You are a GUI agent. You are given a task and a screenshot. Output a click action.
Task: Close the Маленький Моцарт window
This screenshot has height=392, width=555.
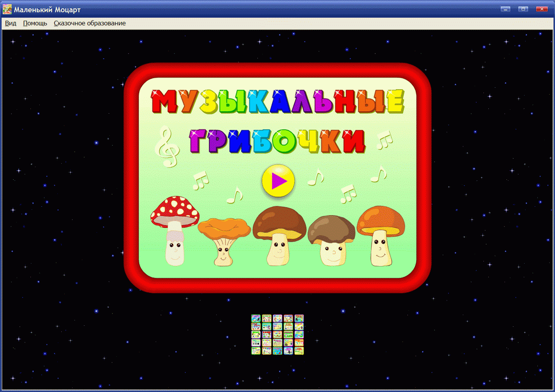542,9
